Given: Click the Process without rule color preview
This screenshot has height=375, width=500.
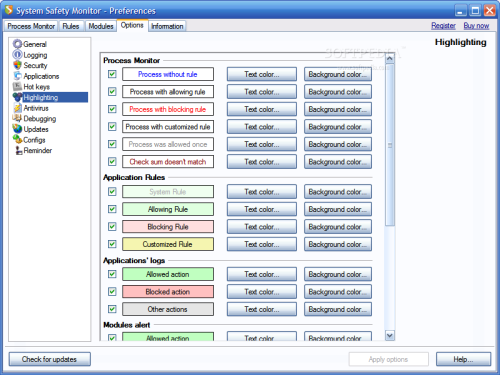Looking at the screenshot, I should point(168,74).
